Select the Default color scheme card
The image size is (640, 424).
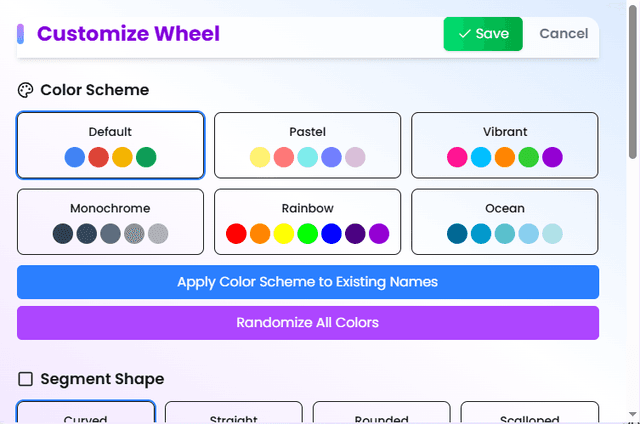[110, 145]
